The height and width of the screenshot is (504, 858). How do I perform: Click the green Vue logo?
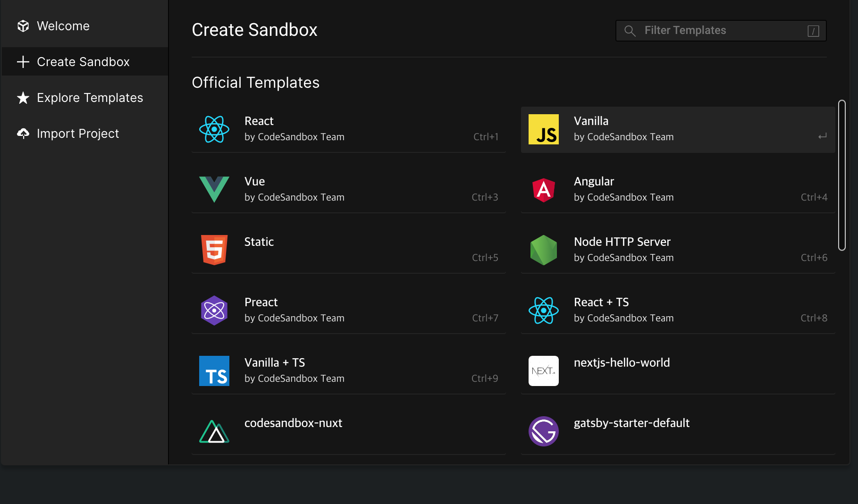[x=214, y=190]
